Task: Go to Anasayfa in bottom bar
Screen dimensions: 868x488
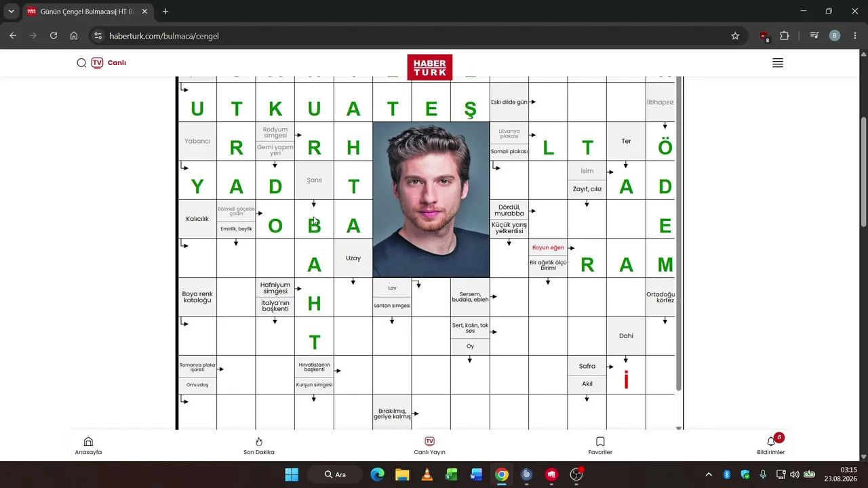Action: pos(88,445)
